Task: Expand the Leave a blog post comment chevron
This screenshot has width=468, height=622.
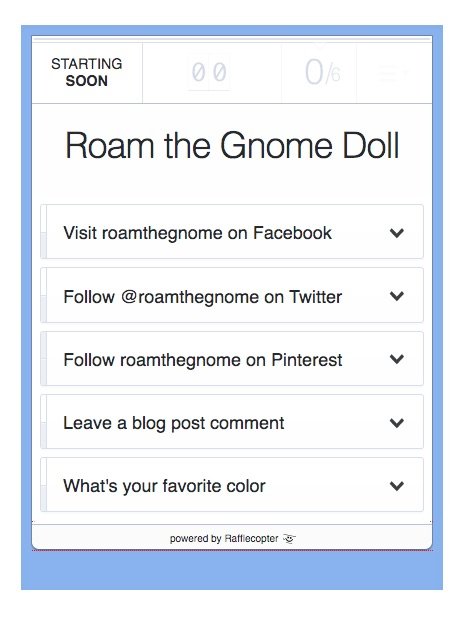Action: 397,422
